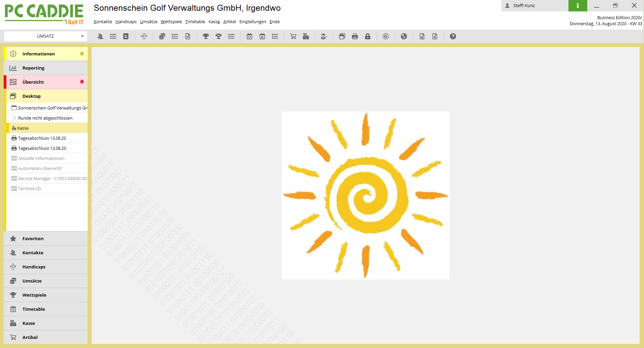The width and height of the screenshot is (644, 348).
Task: Click the sun logo image
Action: tap(365, 195)
